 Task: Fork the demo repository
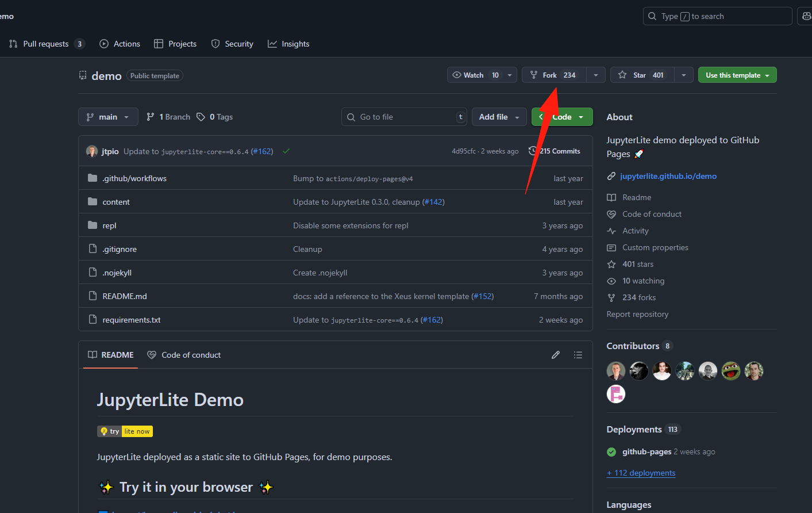point(554,75)
